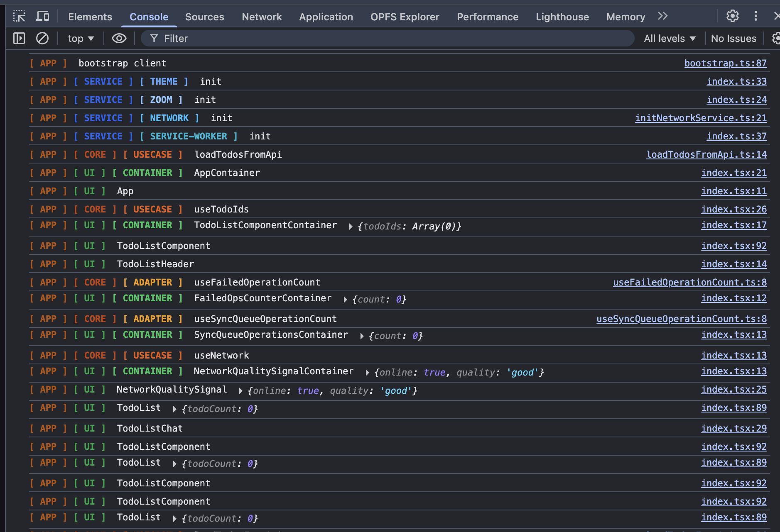
Task: Select the Console tab
Action: click(x=149, y=17)
